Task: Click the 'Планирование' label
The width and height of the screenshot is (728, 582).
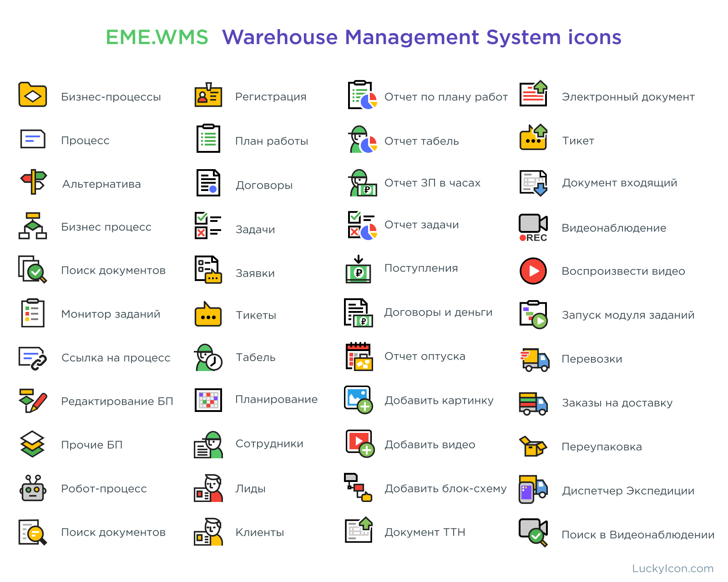Action: pyautogui.click(x=276, y=399)
